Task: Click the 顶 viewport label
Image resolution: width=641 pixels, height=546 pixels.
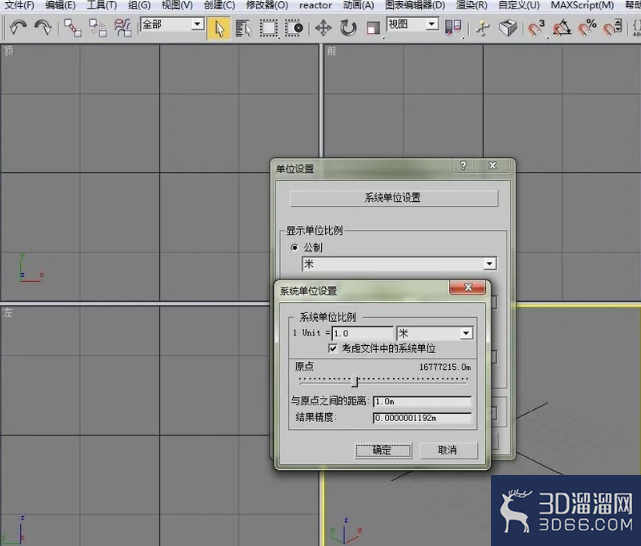Action: (8, 51)
